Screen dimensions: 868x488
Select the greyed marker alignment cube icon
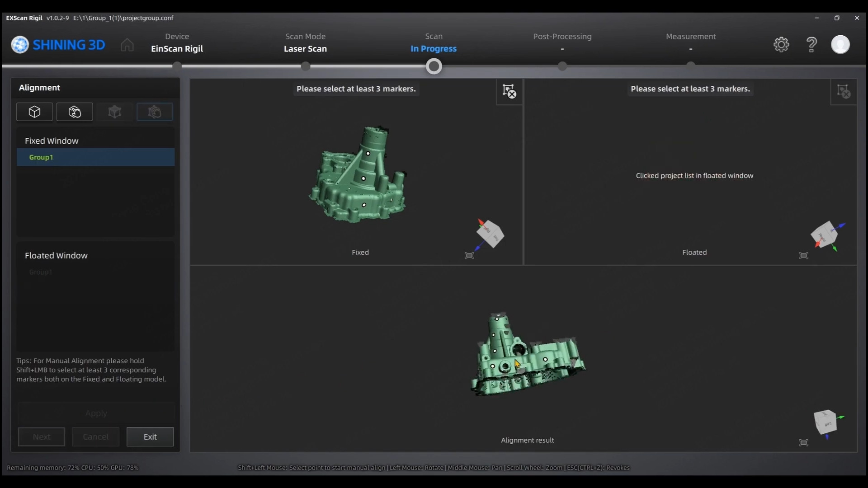[x=115, y=112]
